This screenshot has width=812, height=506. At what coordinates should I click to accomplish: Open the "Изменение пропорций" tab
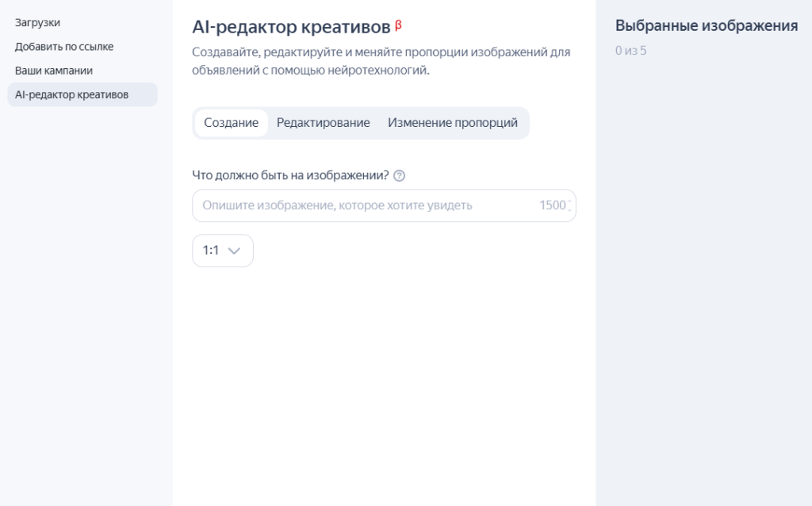coord(452,123)
